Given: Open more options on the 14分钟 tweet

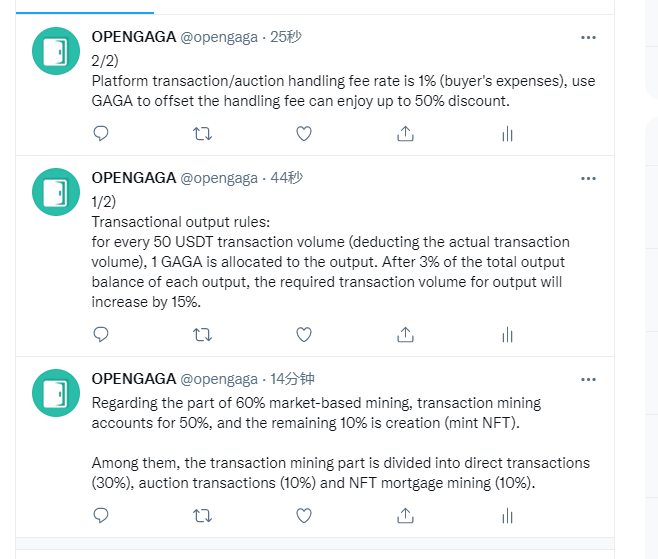Looking at the screenshot, I should (588, 380).
